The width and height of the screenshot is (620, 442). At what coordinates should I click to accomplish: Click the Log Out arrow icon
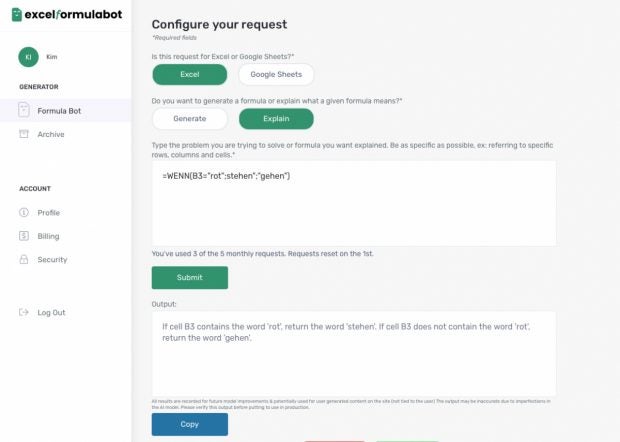coord(25,313)
